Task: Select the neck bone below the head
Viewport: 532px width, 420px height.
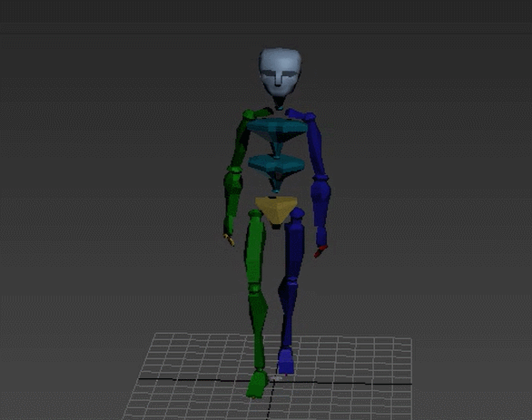Action: coord(280,102)
